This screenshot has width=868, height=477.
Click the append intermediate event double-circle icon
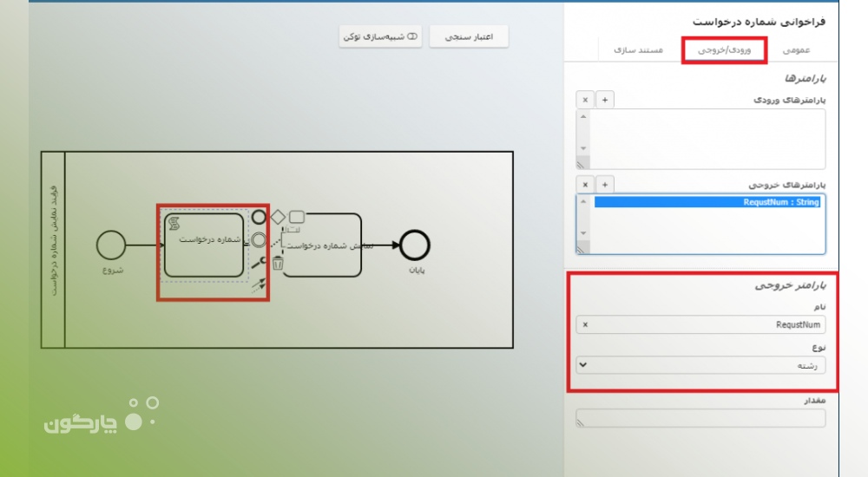[x=259, y=240]
